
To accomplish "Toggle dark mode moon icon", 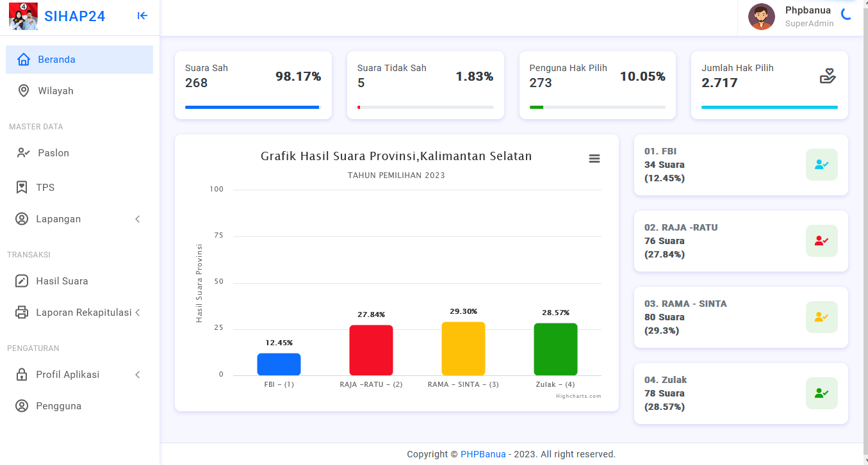I will (x=846, y=15).
